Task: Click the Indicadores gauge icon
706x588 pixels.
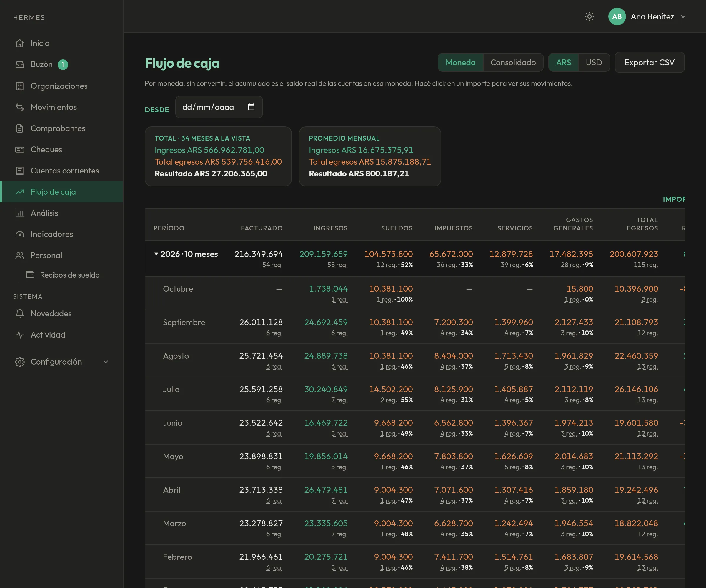Action: click(19, 234)
